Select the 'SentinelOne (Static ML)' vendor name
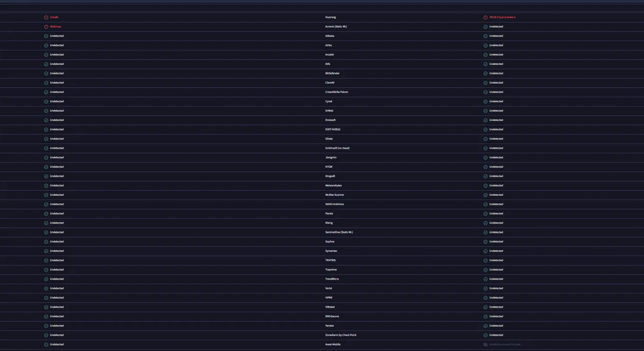The width and height of the screenshot is (644, 351). point(339,232)
